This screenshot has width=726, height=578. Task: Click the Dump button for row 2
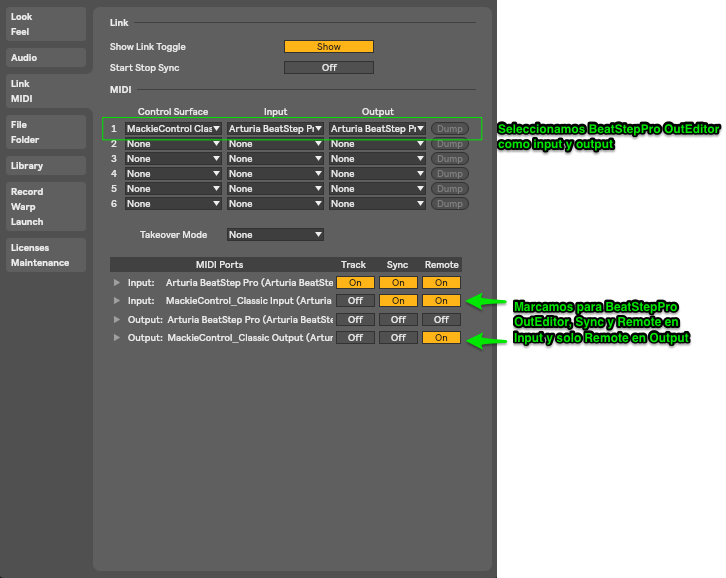(x=450, y=144)
